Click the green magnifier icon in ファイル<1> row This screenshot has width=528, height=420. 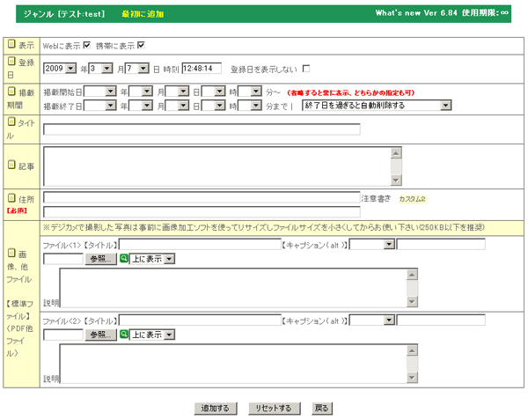pyautogui.click(x=124, y=259)
